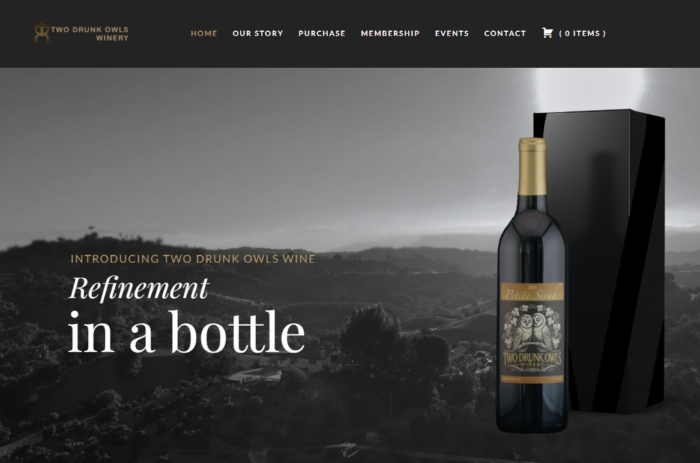Image resolution: width=700 pixels, height=463 pixels.
Task: Select the Purchase menu item
Action: (x=322, y=33)
